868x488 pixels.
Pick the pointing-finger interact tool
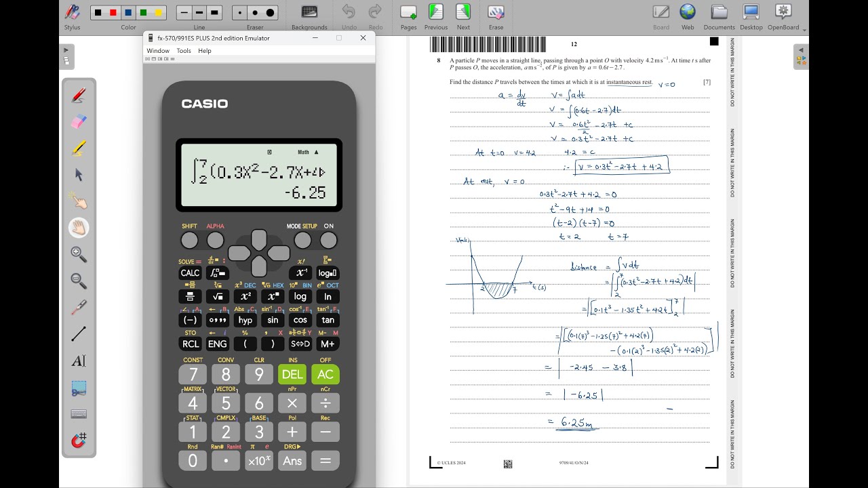(x=79, y=201)
